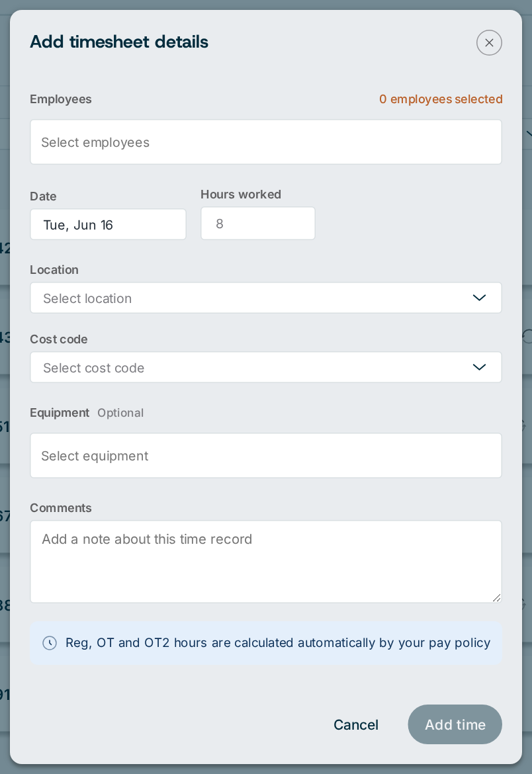
Task: Click the clock icon in pay policy notice
Action: click(x=50, y=643)
